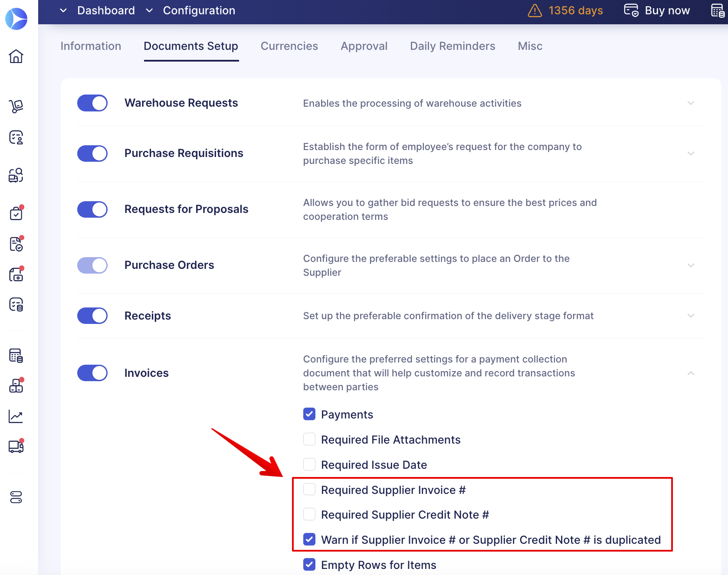Image resolution: width=728 pixels, height=575 pixels.
Task: Click the credit card icon beside Buy now
Action: tap(631, 10)
